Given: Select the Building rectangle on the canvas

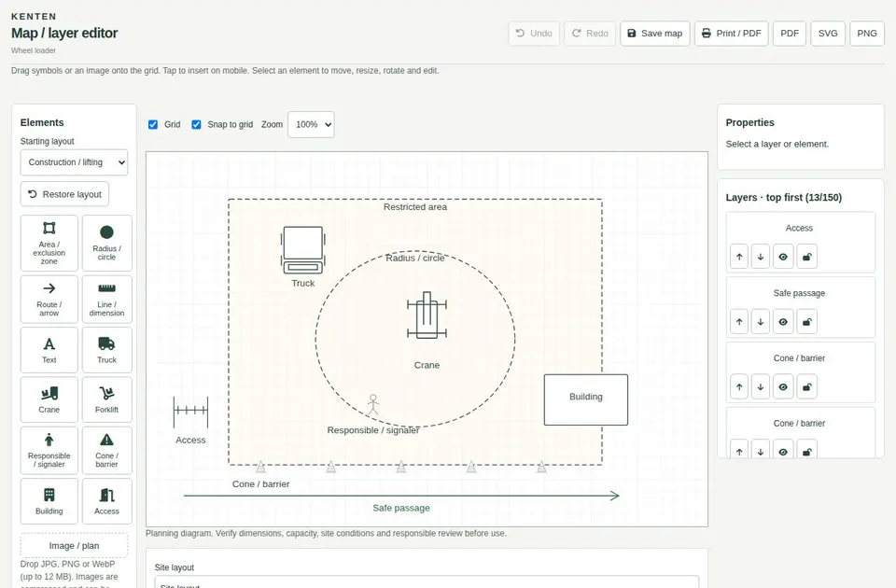Looking at the screenshot, I should [586, 400].
